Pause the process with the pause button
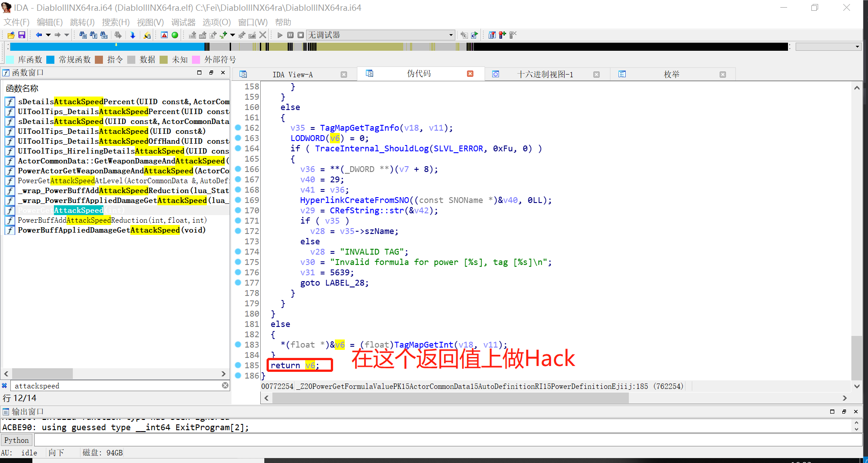 [290, 35]
